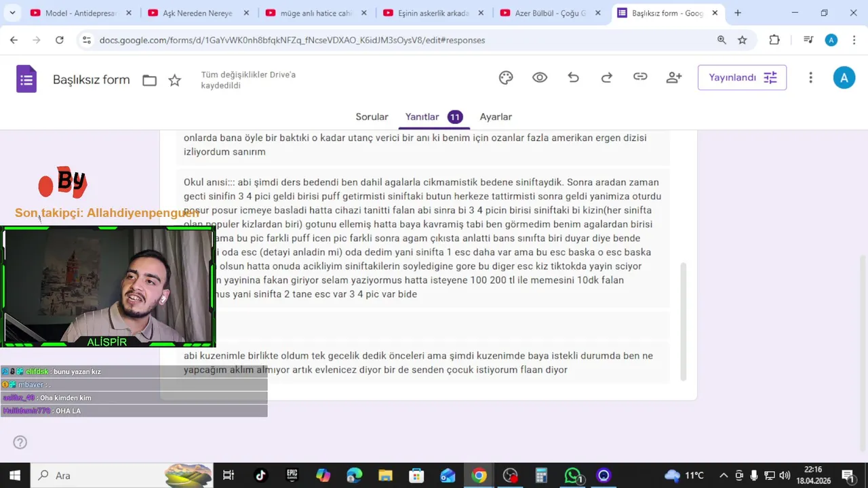Click the Başlıksız form title

tap(92, 80)
